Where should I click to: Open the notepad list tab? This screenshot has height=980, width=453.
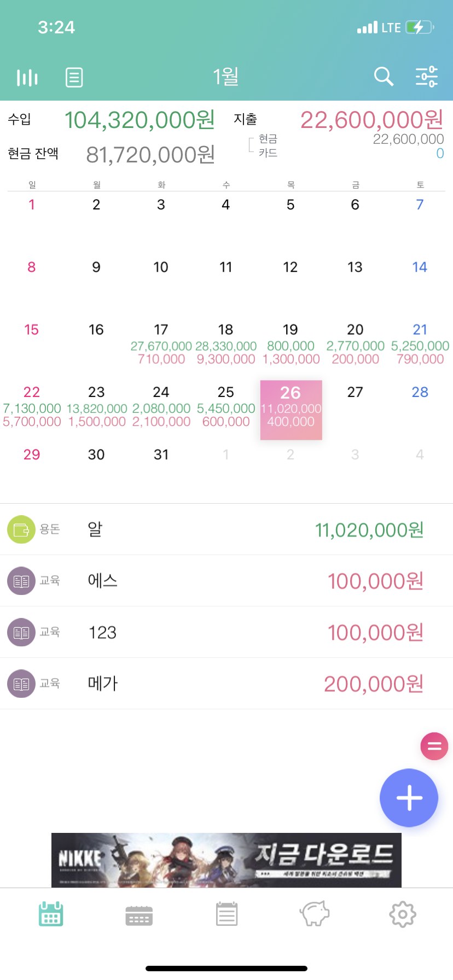tap(226, 914)
